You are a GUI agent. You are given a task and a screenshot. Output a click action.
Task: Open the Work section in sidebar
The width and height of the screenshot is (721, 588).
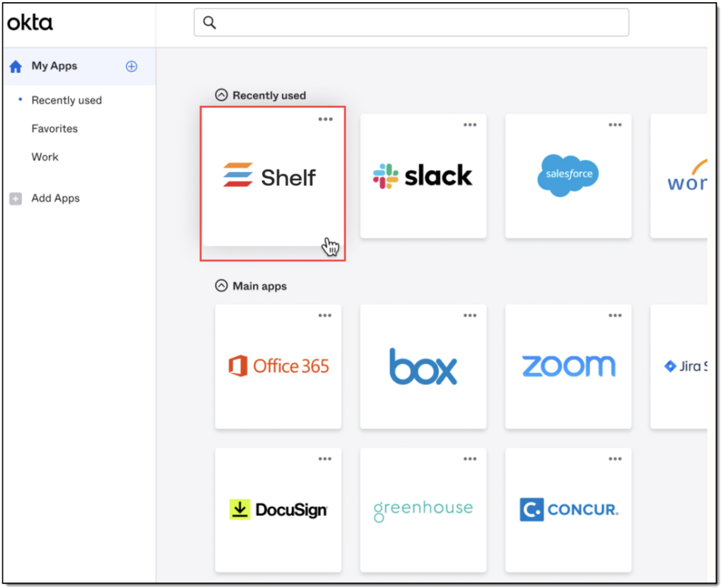(45, 157)
